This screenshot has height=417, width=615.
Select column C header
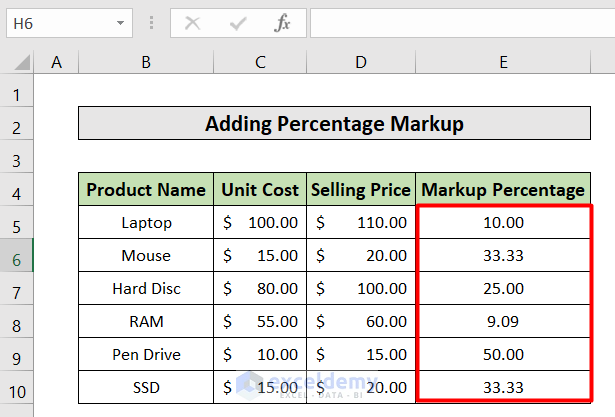(260, 63)
